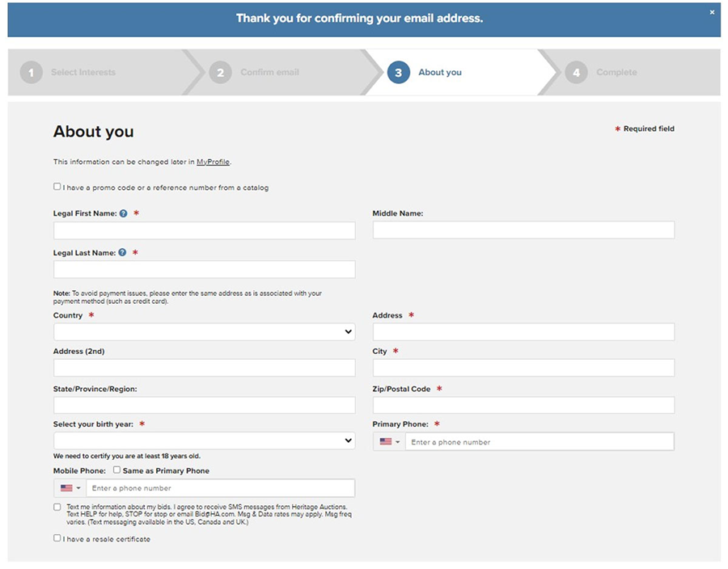The width and height of the screenshot is (728, 569).
Task: Open Mobile Phone country flag selector
Action: tap(70, 488)
